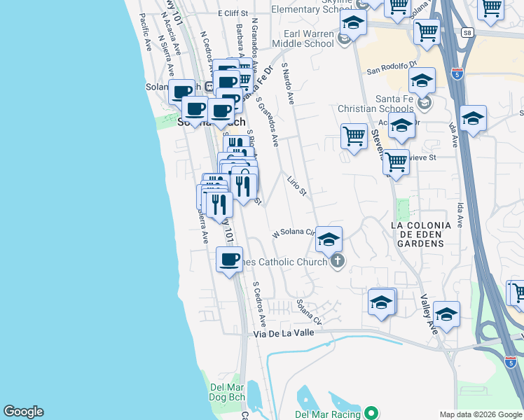Image resolution: width=524 pixels, height=420 pixels.
Task: Select shopping cart marker near Santa Fe Dr
Action: point(246,80)
